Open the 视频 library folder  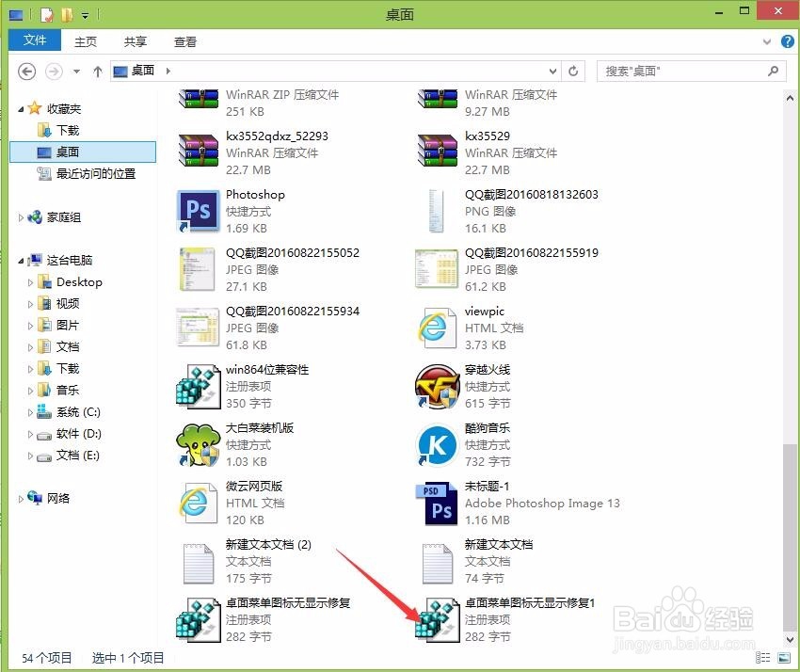pos(68,304)
